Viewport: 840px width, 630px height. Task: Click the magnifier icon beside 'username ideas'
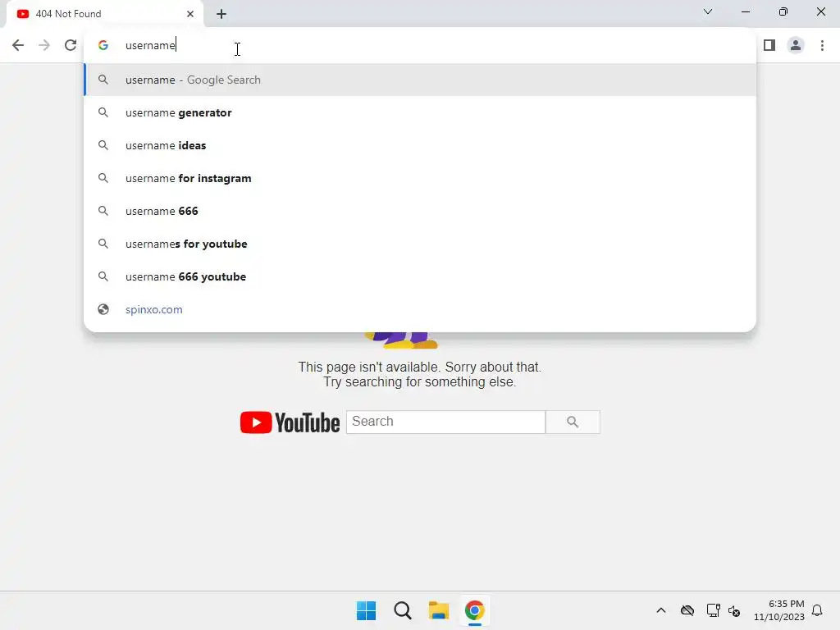[x=103, y=145]
